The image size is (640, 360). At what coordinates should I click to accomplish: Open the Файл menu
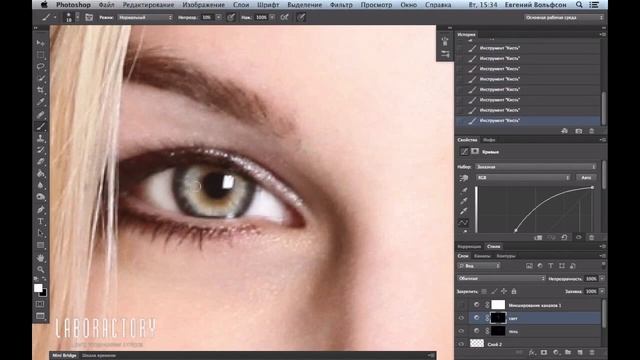click(x=107, y=5)
